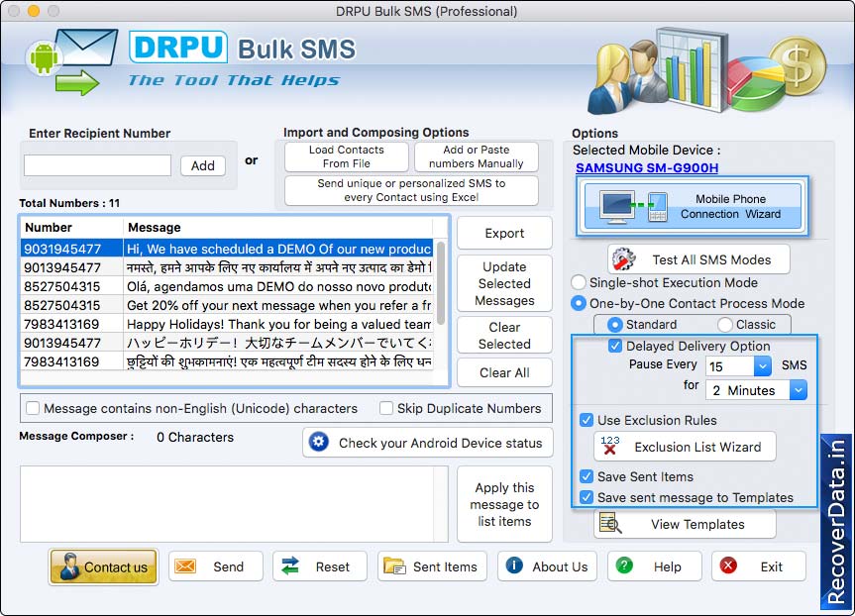Click the Number column header

point(71,228)
